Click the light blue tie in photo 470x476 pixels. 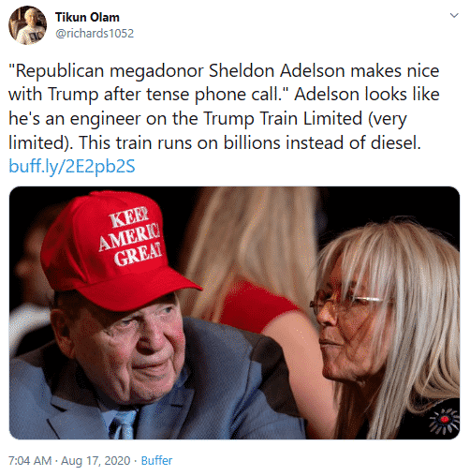coord(123,424)
